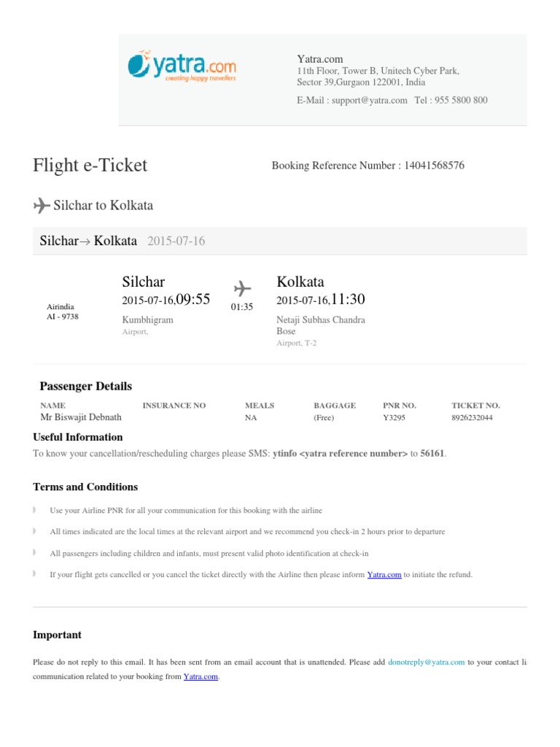Click the PNR number Y3295

pos(394,418)
